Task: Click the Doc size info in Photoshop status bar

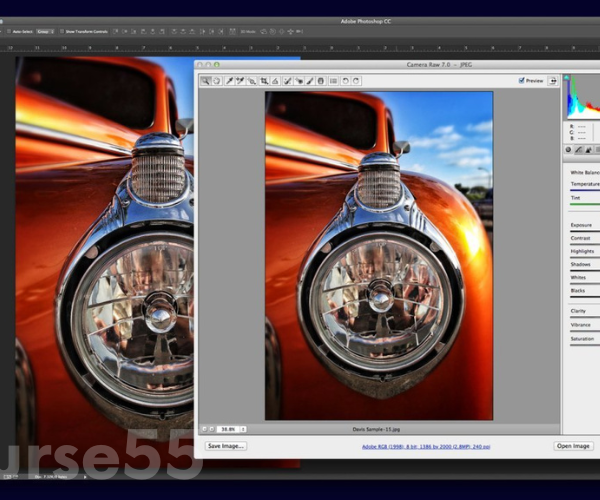Action: pos(51,477)
